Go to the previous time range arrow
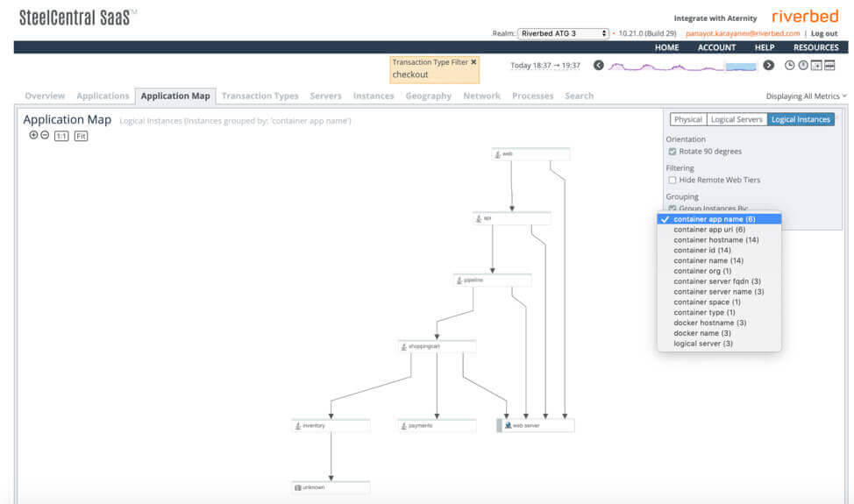This screenshot has height=504, width=854. [x=599, y=66]
